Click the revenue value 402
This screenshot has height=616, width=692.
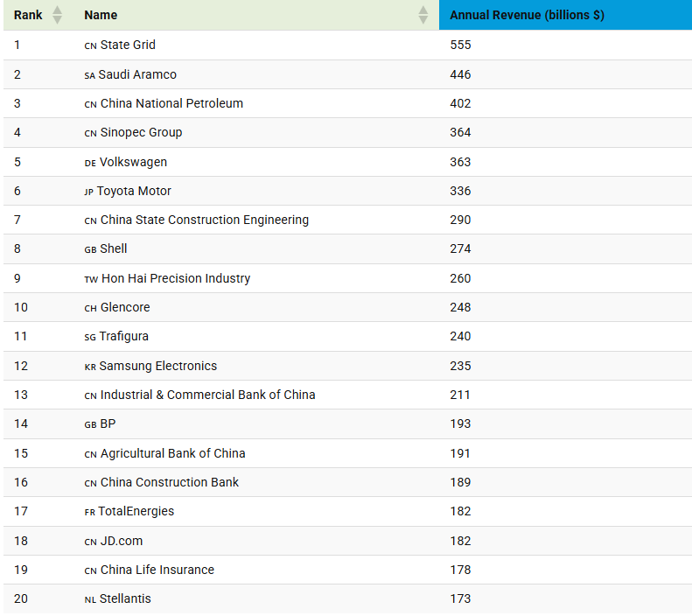coord(460,103)
